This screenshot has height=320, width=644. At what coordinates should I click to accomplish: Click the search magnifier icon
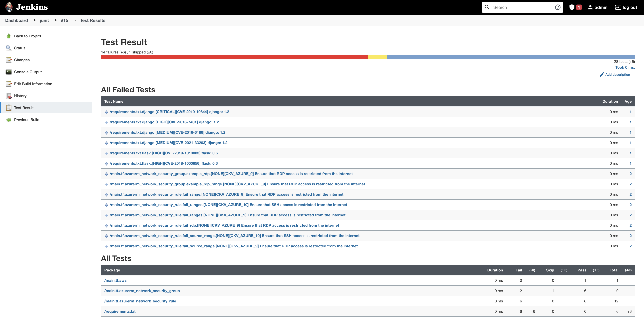pos(487,7)
